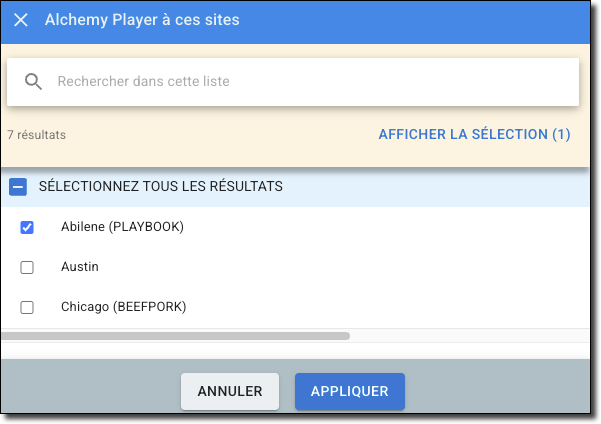Screen dimensions: 601x424
Task: Click the empty scrollbar track right of thumb
Action: (470, 336)
